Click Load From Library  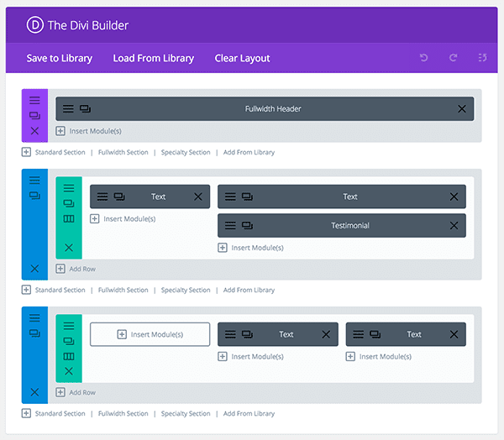154,58
